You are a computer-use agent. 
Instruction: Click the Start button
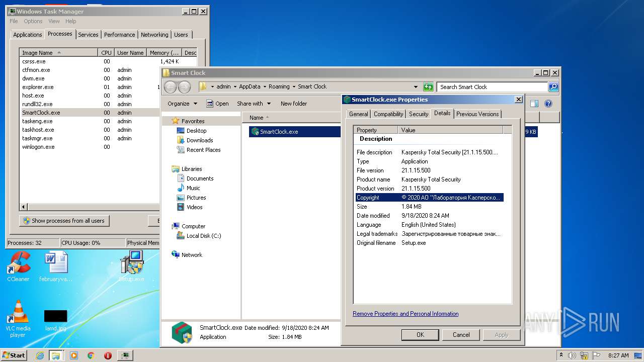pos(14,355)
